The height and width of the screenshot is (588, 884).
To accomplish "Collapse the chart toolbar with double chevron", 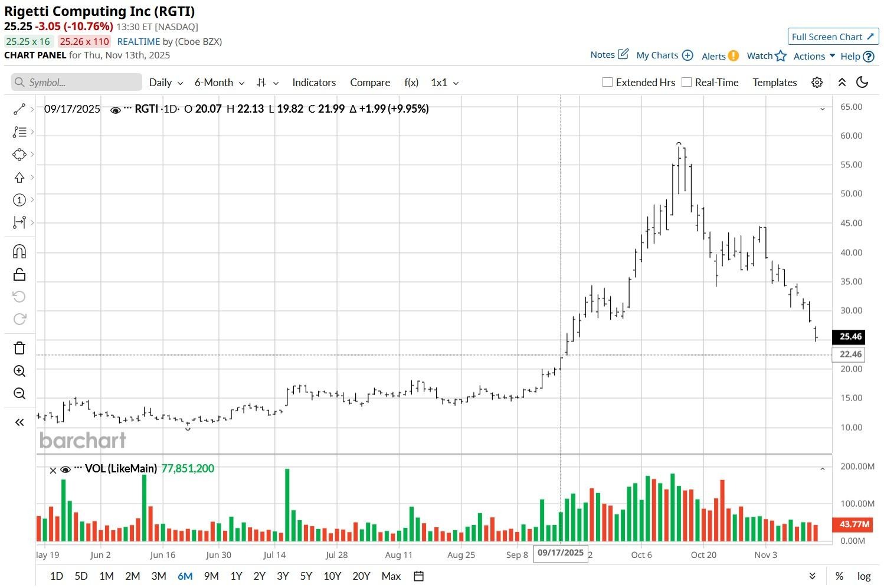I will point(842,83).
